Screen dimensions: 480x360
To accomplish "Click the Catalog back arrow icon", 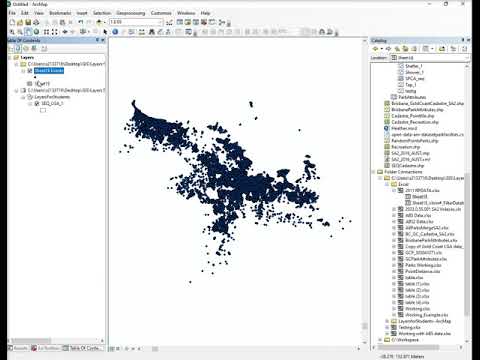I will tap(375, 49).
